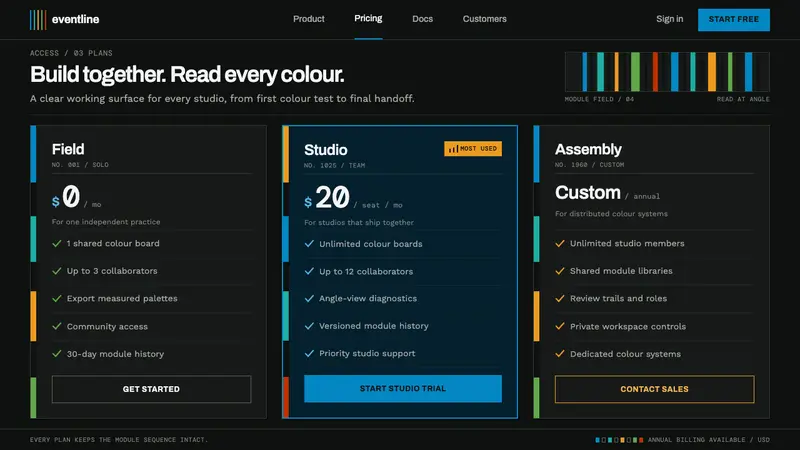The width and height of the screenshot is (800, 450).
Task: Click checkmark beside 30-day module history
Action: 57,354
